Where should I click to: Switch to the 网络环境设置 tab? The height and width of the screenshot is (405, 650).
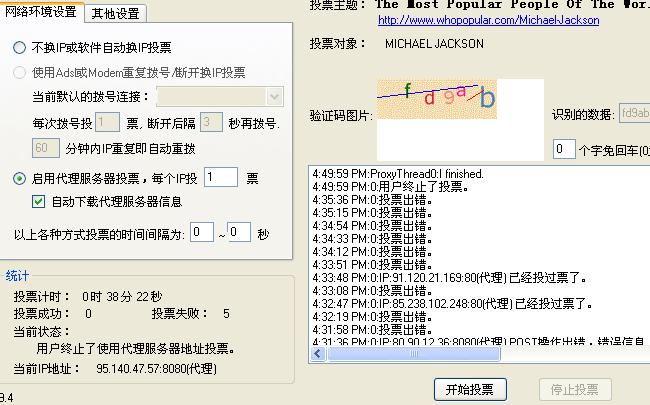pos(41,12)
